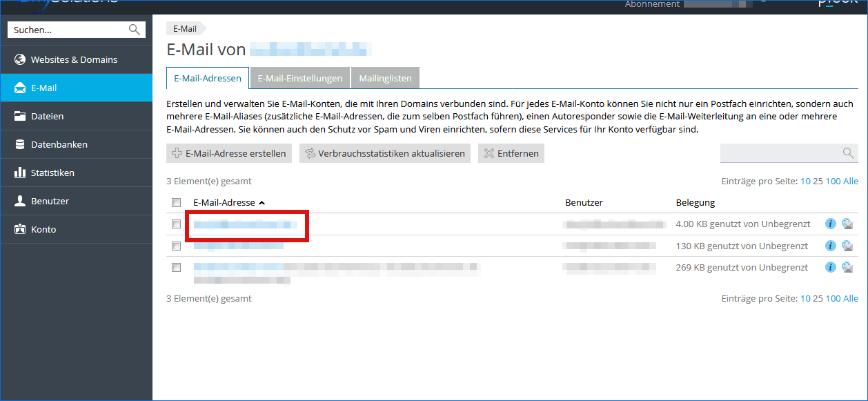Click '269 KB genutzt von Unbegrenzt' text
The height and width of the screenshot is (401, 868).
[x=742, y=267]
